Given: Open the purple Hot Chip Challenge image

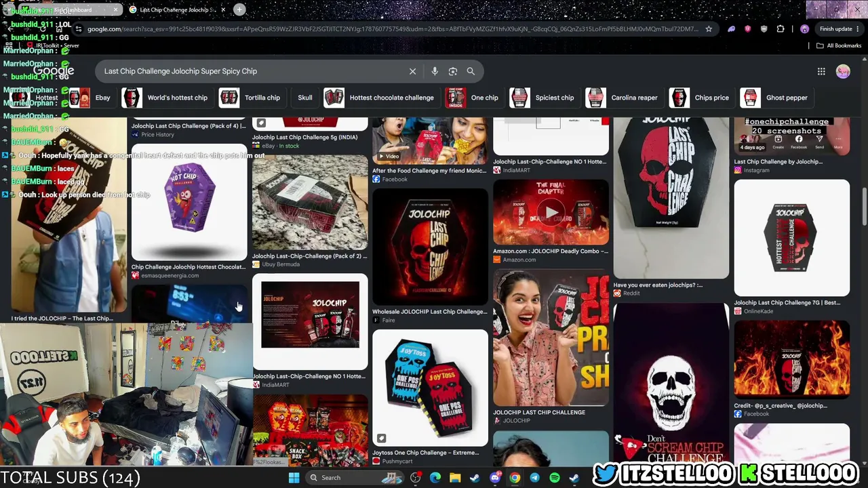Looking at the screenshot, I should [189, 202].
